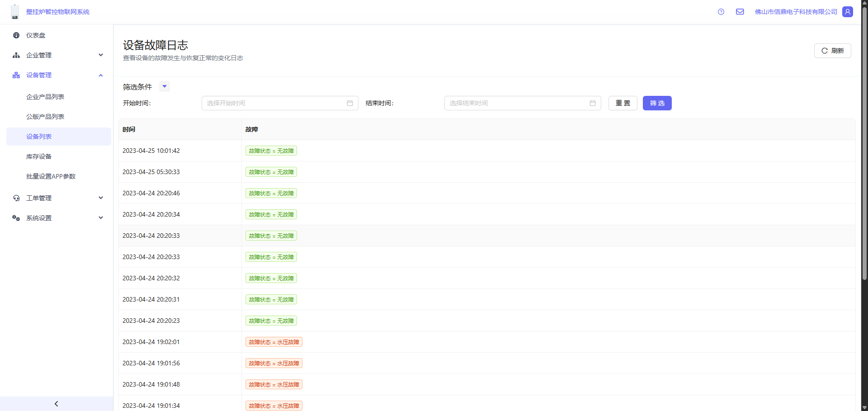Screen dimensions: 868x411
Task: Click the 刷新 refresh button
Action: point(832,51)
